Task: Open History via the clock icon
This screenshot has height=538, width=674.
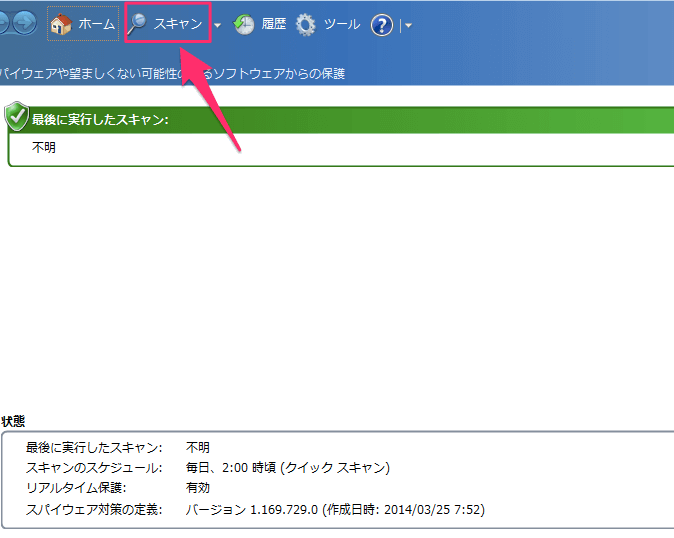Action: tap(244, 25)
